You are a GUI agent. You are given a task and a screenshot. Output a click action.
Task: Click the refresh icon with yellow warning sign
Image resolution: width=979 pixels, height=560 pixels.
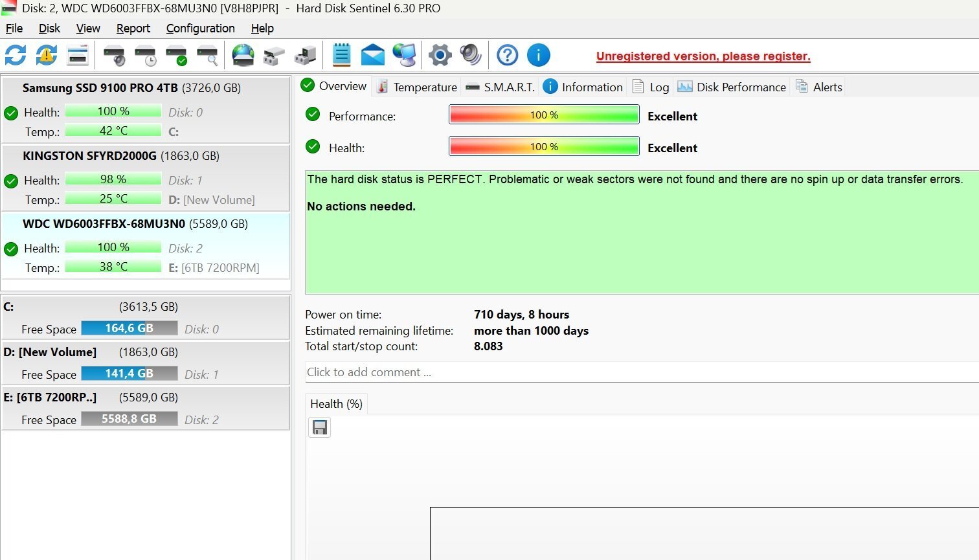[47, 55]
